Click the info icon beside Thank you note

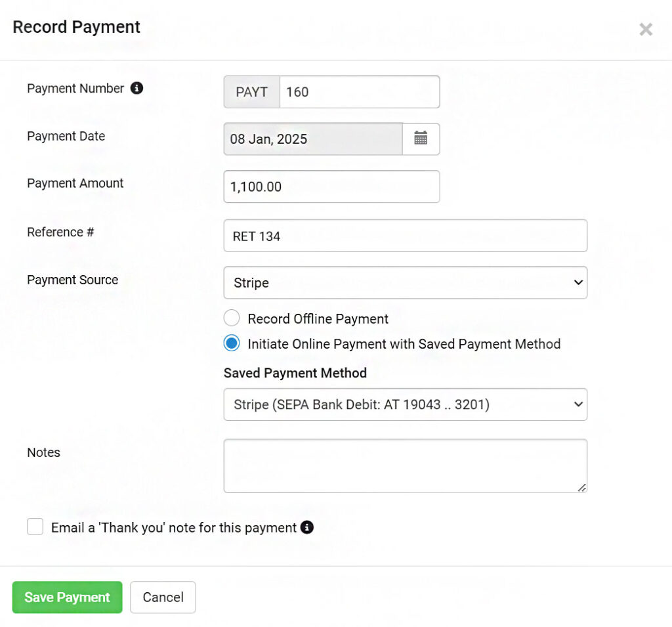[x=307, y=527]
